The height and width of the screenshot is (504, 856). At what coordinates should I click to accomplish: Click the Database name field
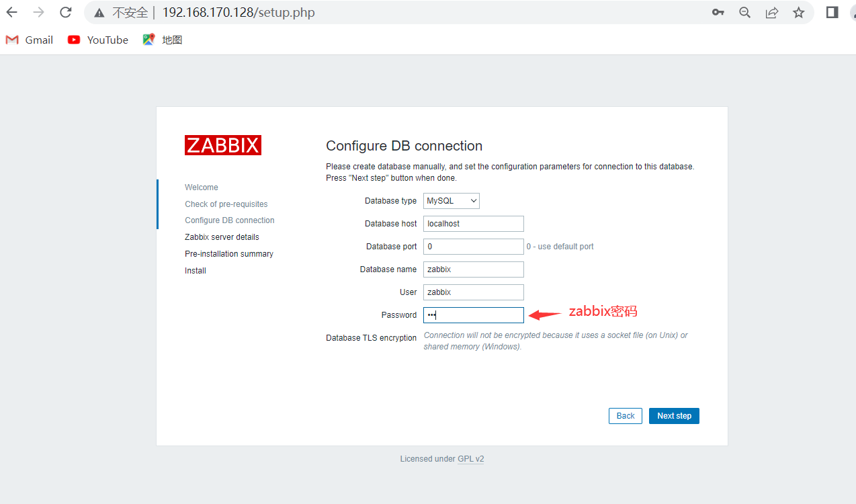pos(474,269)
